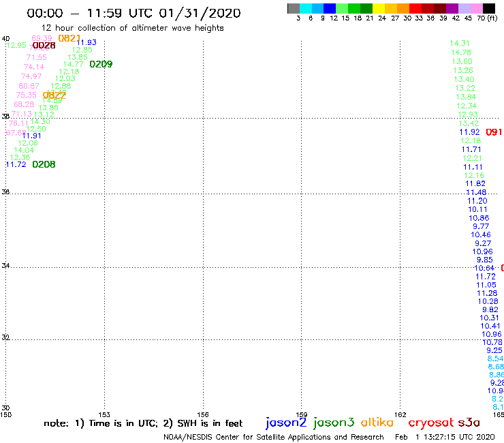This screenshot has width=504, height=443.
Task: Pick the pink swatch in the color legend
Action: (x=476, y=8)
